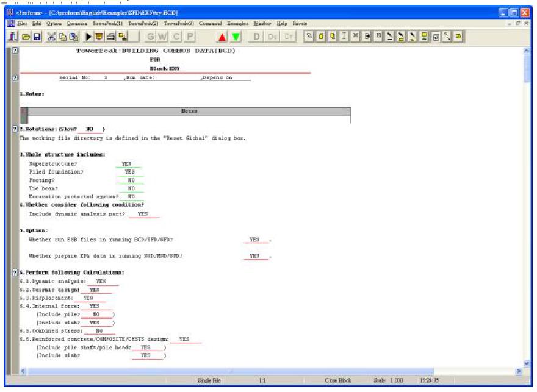Click the horizontal scrollbar left arrow

[x=23, y=371]
